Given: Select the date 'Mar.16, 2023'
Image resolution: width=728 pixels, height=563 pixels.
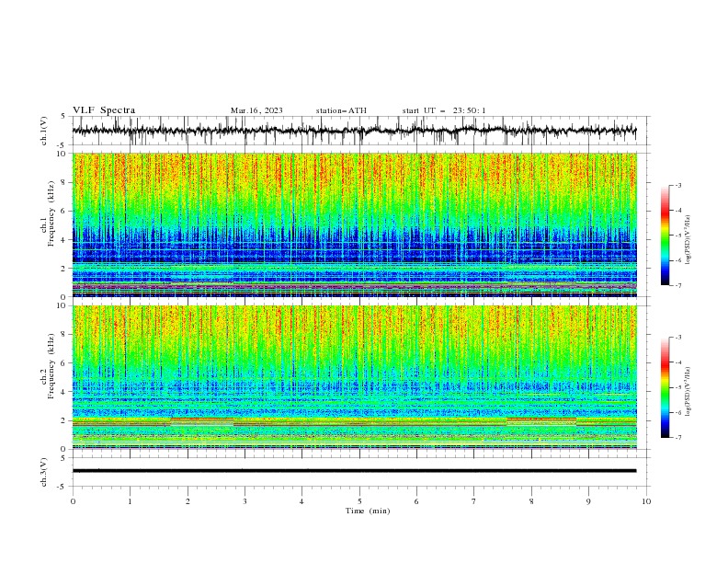Looking at the screenshot, I should [256, 110].
